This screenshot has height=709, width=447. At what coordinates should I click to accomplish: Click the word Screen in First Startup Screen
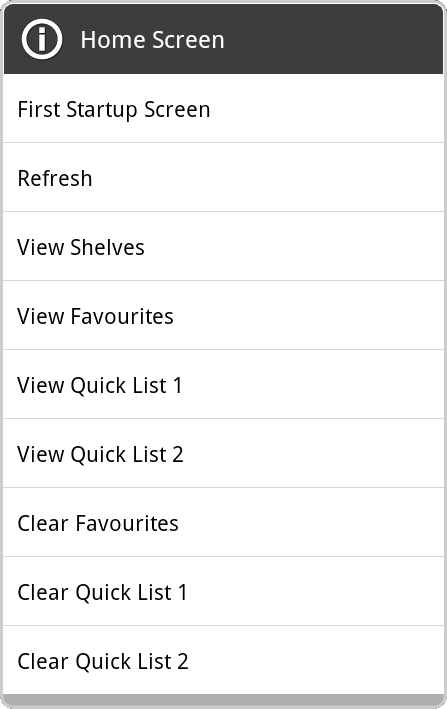pos(177,109)
